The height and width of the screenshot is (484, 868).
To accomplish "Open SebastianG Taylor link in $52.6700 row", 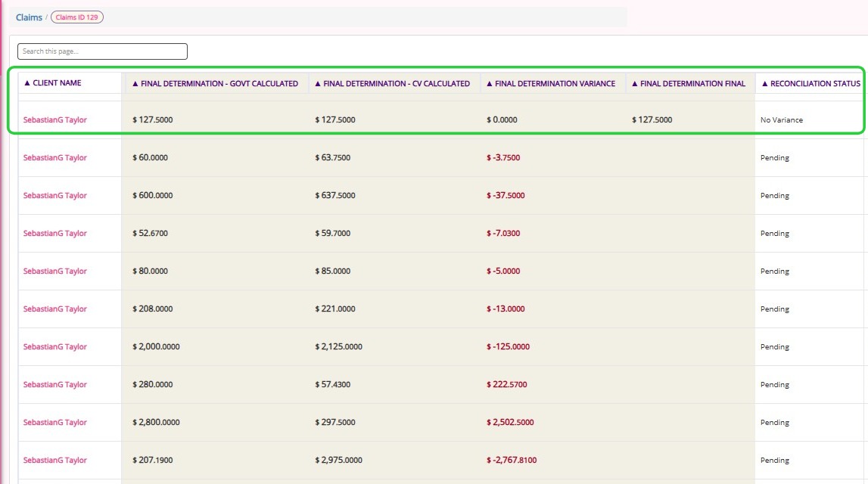I will coord(54,234).
